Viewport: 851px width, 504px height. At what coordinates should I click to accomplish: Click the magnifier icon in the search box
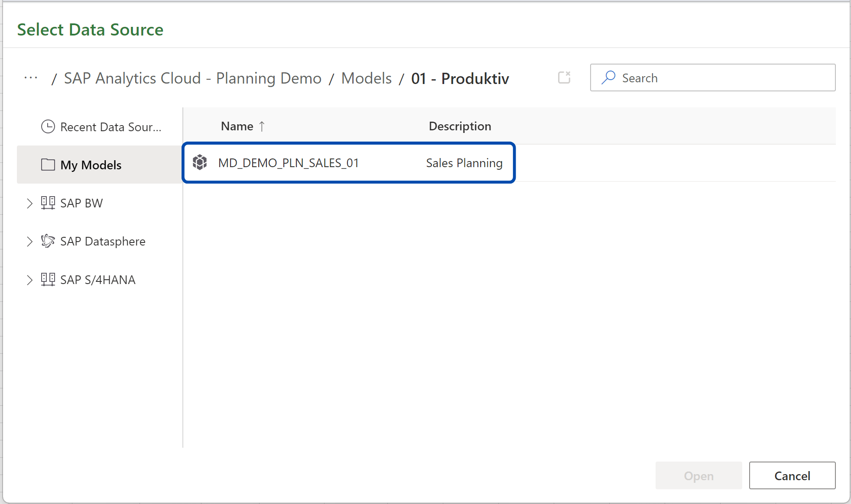pyautogui.click(x=609, y=78)
